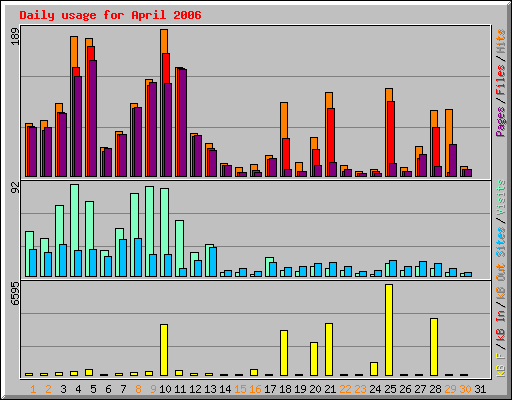
Task: Click day 1 on the x-axis
Action: pos(33,389)
